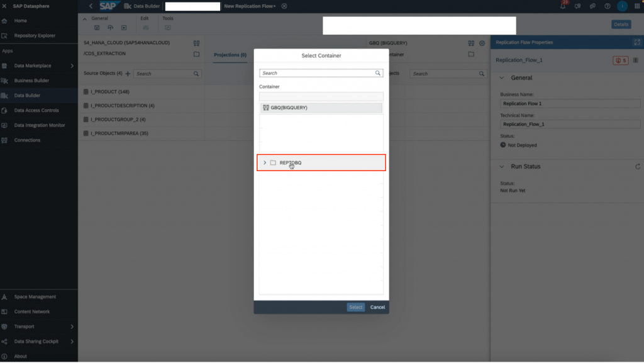Save the replication flow using toolbar icon
Image resolution: width=644 pixels, height=363 pixels.
point(97,28)
